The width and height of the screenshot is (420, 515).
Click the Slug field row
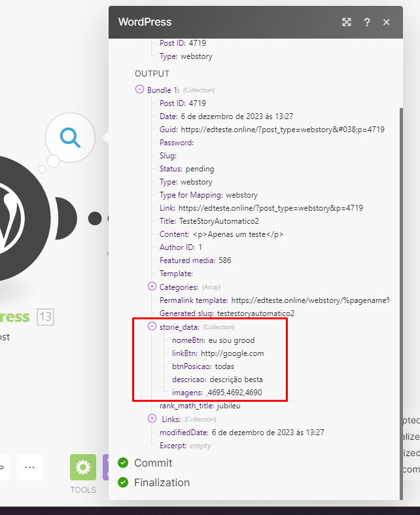168,156
